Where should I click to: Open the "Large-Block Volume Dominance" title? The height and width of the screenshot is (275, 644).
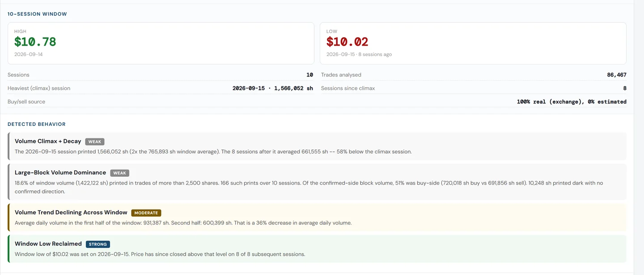pos(60,172)
